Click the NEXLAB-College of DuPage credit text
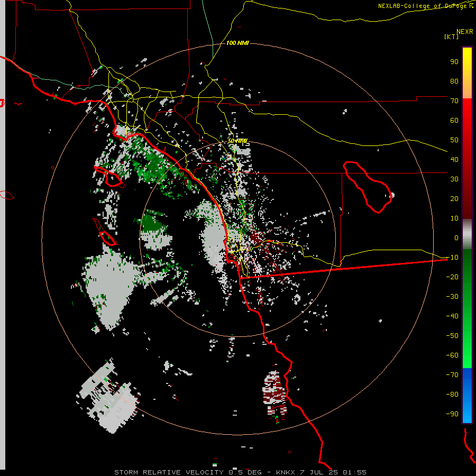Screen dimensions: 476x476 click(424, 6)
